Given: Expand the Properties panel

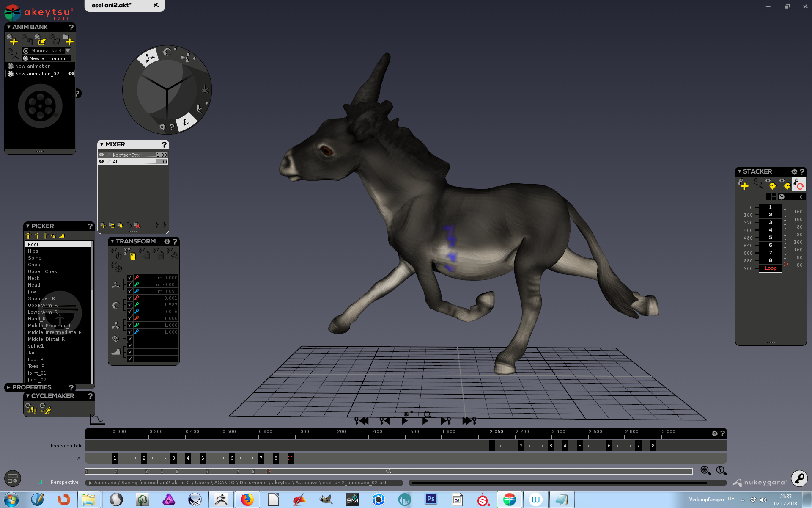Looking at the screenshot, I should click(8, 387).
